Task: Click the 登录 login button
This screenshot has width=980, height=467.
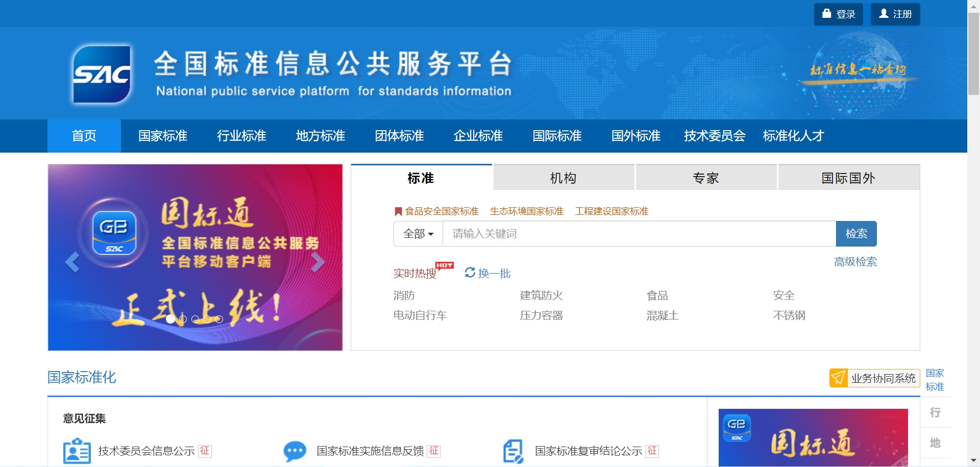Action: pos(838,14)
